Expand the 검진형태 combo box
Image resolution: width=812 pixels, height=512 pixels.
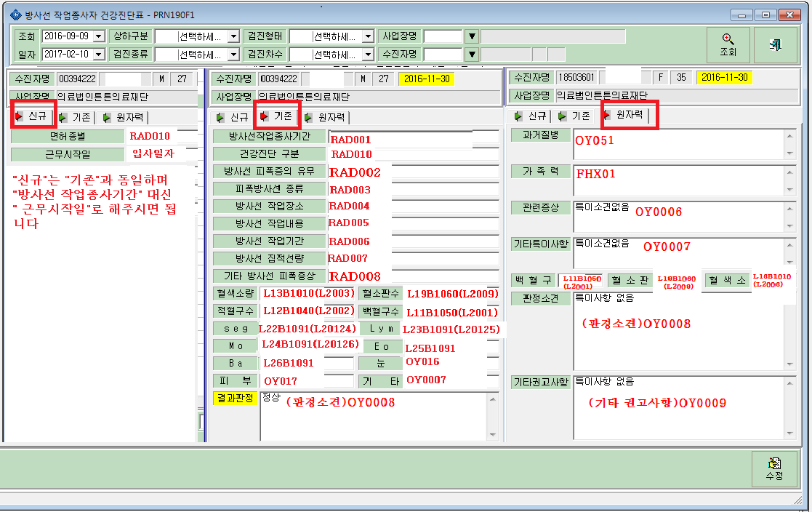pyautogui.click(x=368, y=36)
